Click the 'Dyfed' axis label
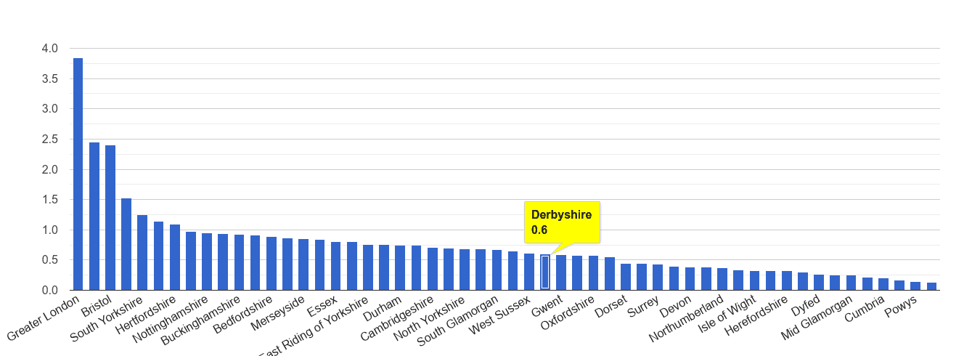The width and height of the screenshot is (980, 356). [x=807, y=304]
